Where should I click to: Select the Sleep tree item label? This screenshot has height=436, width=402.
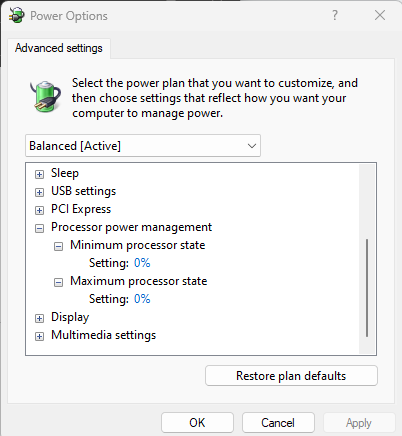[65, 173]
